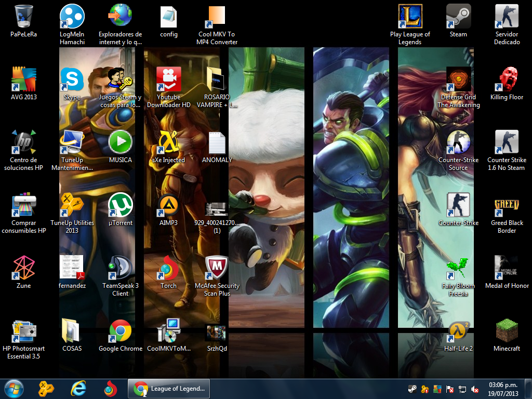Open Exploradores de internet shortcut

[x=120, y=16]
